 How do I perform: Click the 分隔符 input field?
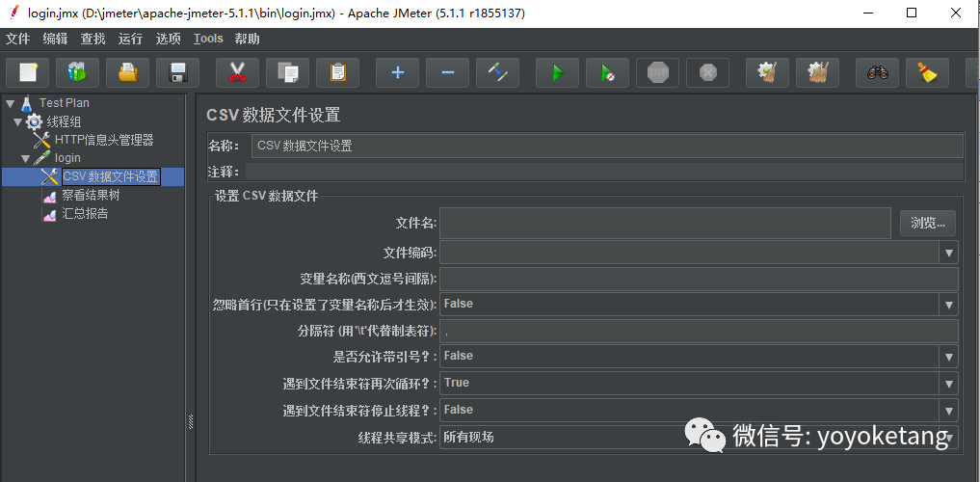[x=699, y=331]
